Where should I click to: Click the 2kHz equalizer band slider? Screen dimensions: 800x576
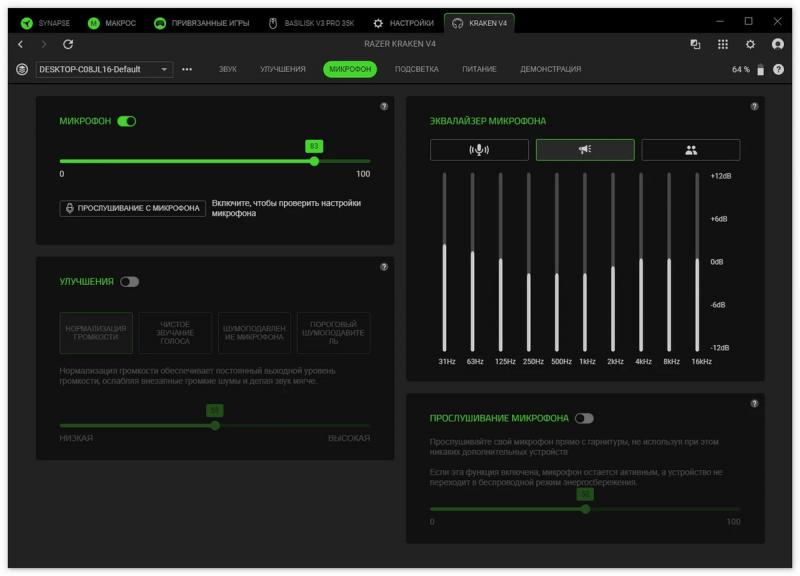tap(613, 262)
